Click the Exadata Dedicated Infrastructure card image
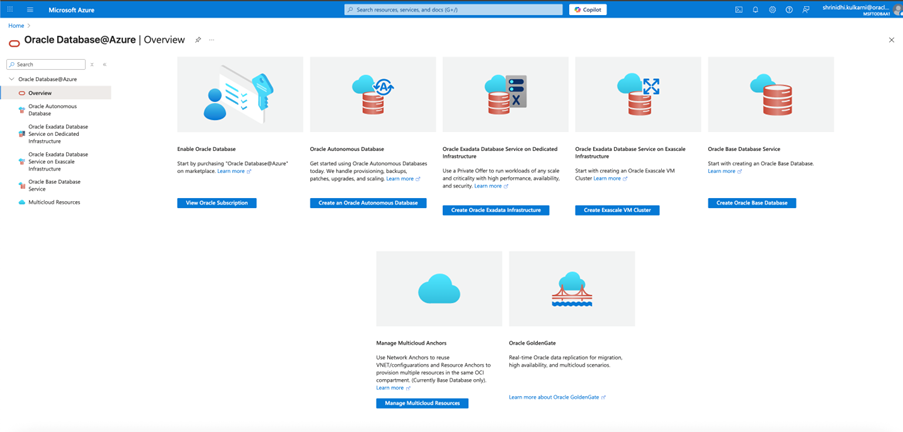This screenshot has width=903, height=432. point(505,94)
